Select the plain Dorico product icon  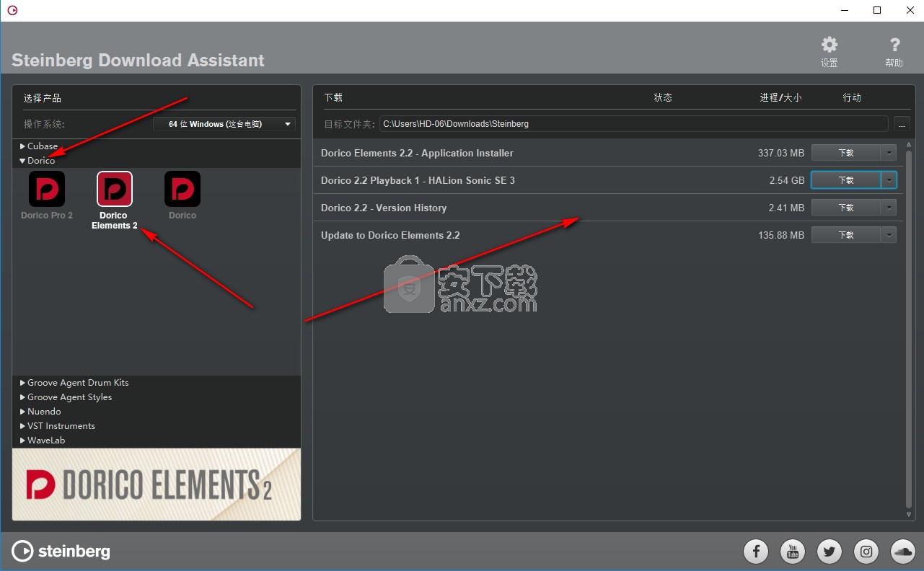(182, 189)
